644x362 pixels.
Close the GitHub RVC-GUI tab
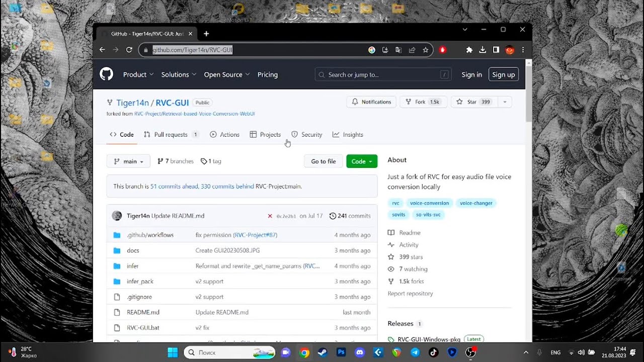[x=190, y=34]
